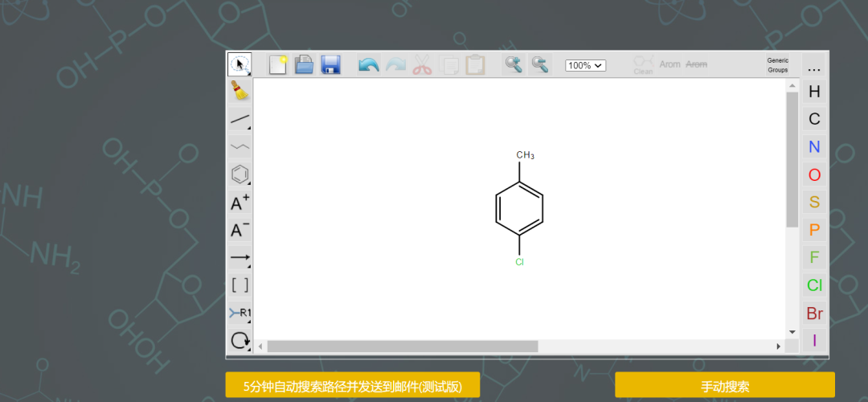Copy selection with copy icon

coord(448,64)
